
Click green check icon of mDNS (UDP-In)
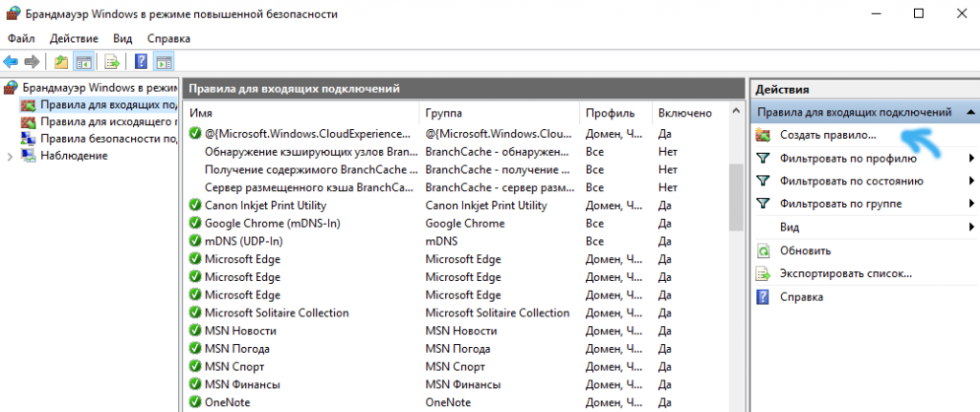point(195,241)
